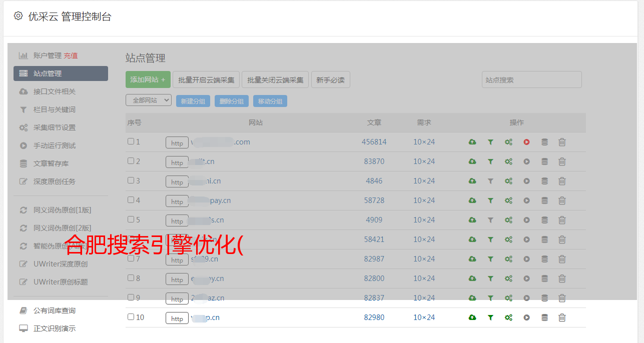Click trash icon in row 5
Screen dimensions: 644x343
562,220
